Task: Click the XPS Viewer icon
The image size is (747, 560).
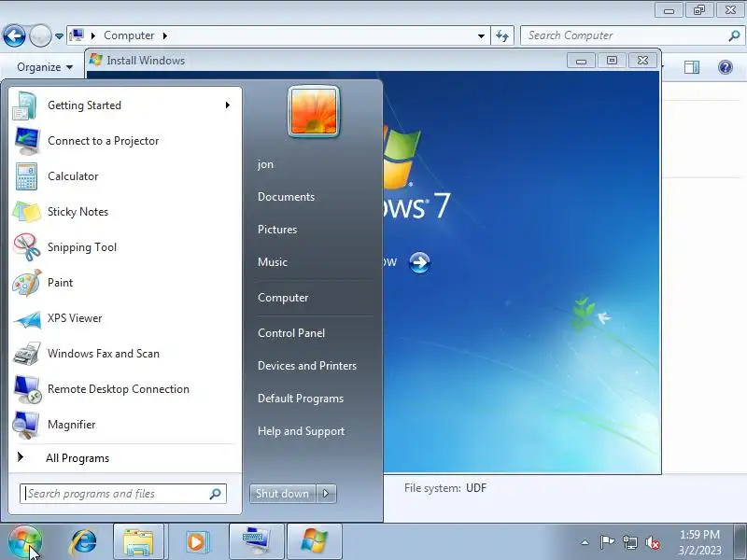Action: pyautogui.click(x=27, y=318)
